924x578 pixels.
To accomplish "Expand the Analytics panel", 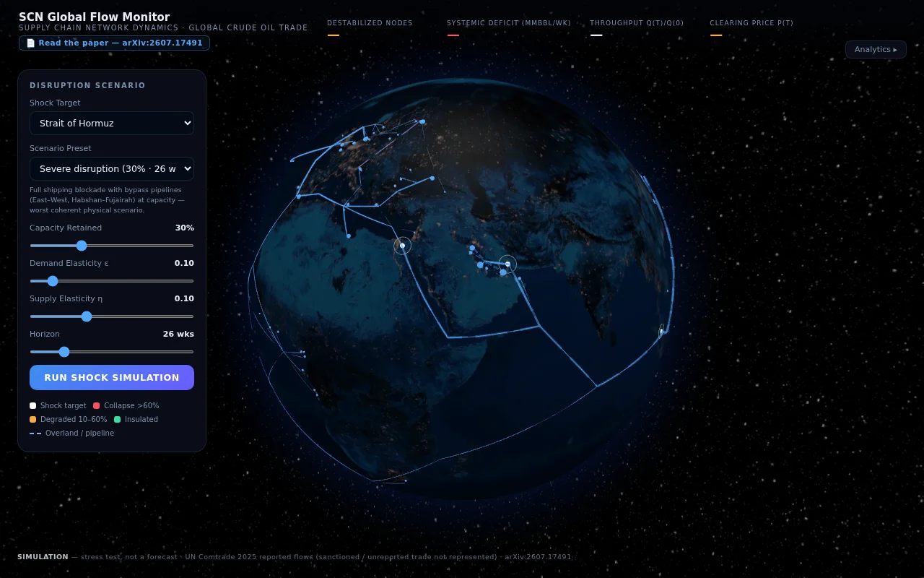I will tap(876, 49).
